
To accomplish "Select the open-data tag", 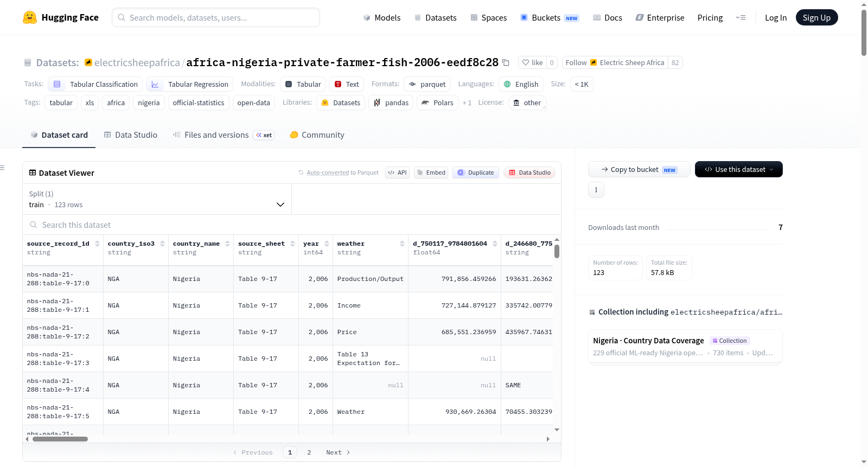I will click(254, 103).
